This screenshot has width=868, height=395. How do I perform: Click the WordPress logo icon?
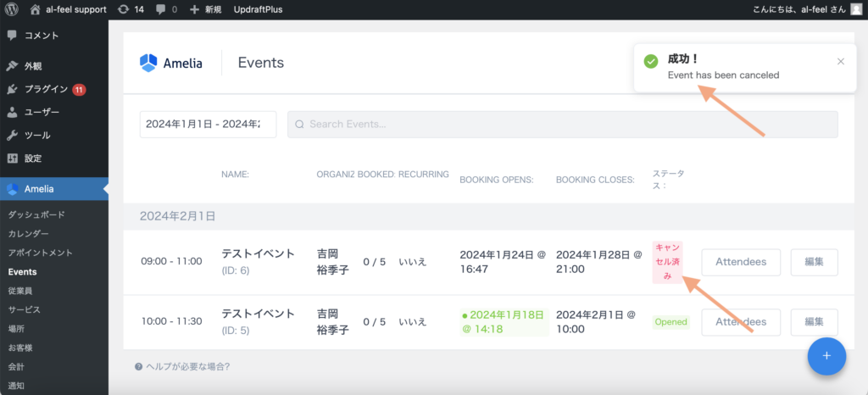click(11, 9)
